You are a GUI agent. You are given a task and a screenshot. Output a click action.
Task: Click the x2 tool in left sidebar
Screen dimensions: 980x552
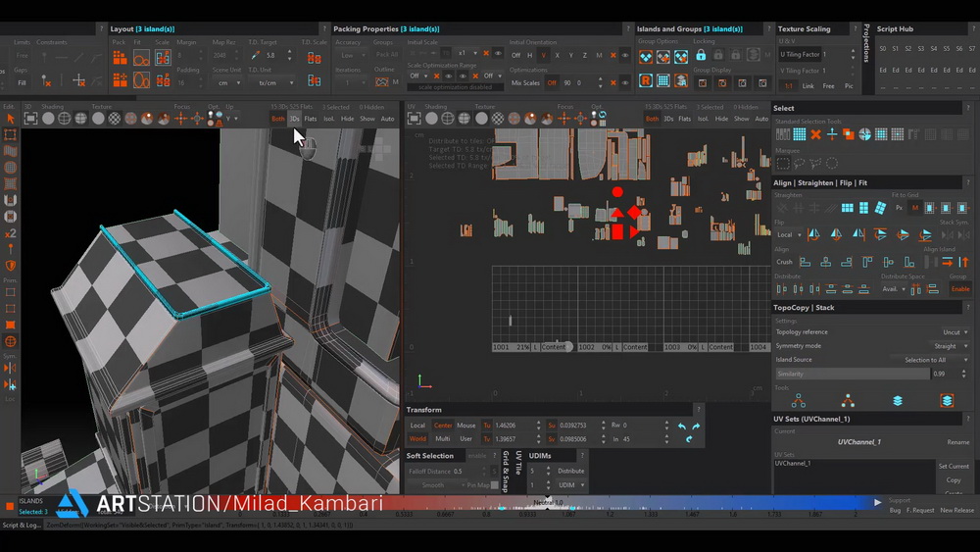(x=10, y=233)
